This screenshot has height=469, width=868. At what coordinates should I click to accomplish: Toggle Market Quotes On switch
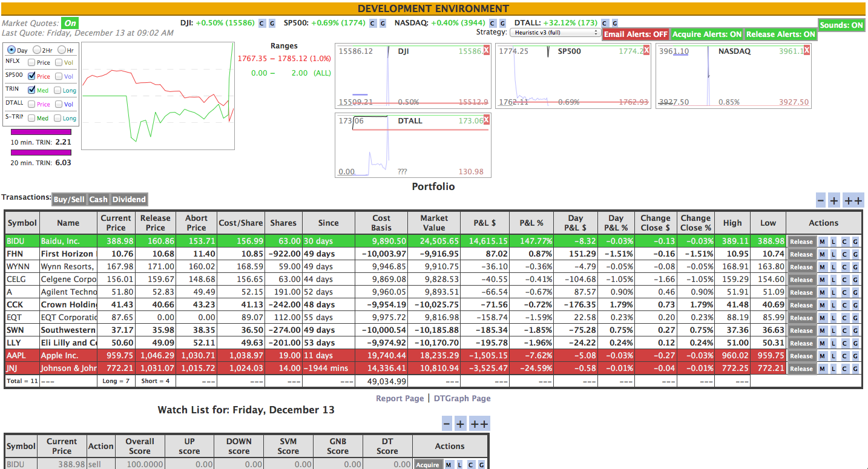70,23
